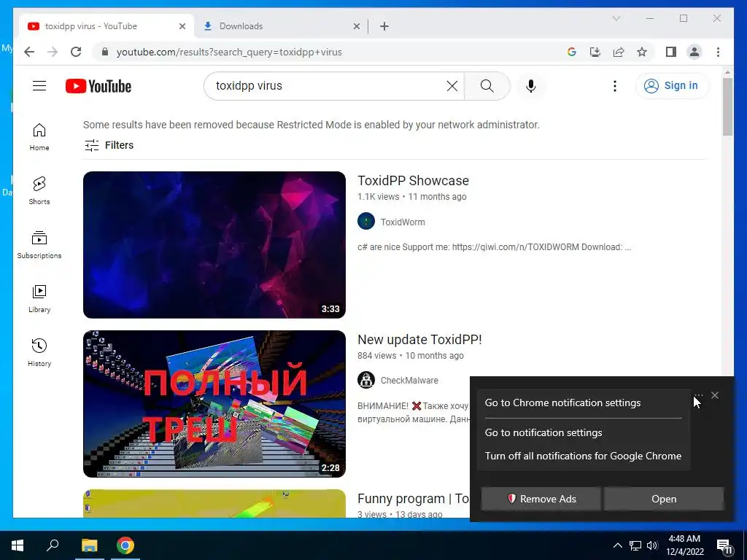The image size is (747, 560).
Task: Open Shorts from the sidebar
Action: 39,191
